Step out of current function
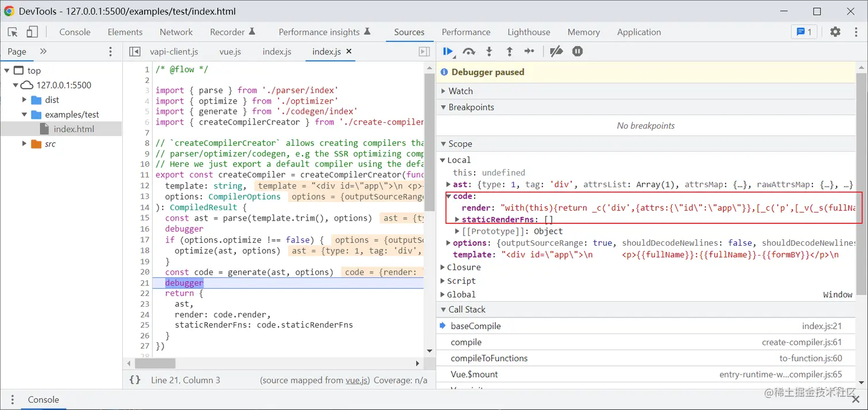Screen dimensions: 868x410 pyautogui.click(x=509, y=52)
